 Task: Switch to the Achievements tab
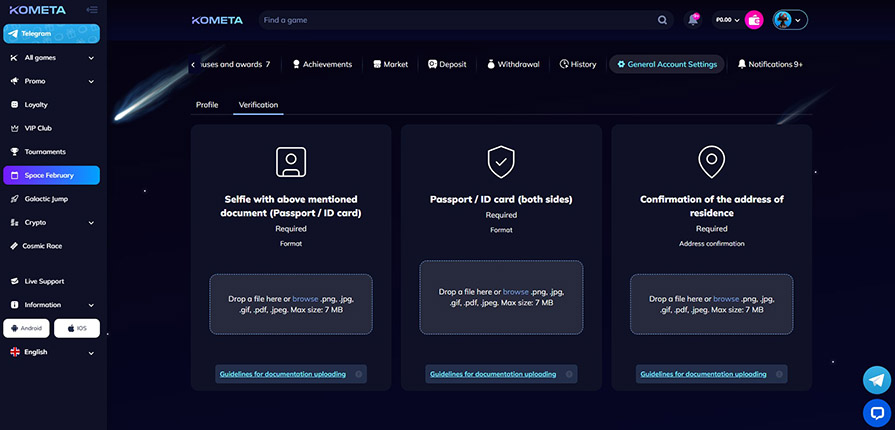(x=322, y=65)
